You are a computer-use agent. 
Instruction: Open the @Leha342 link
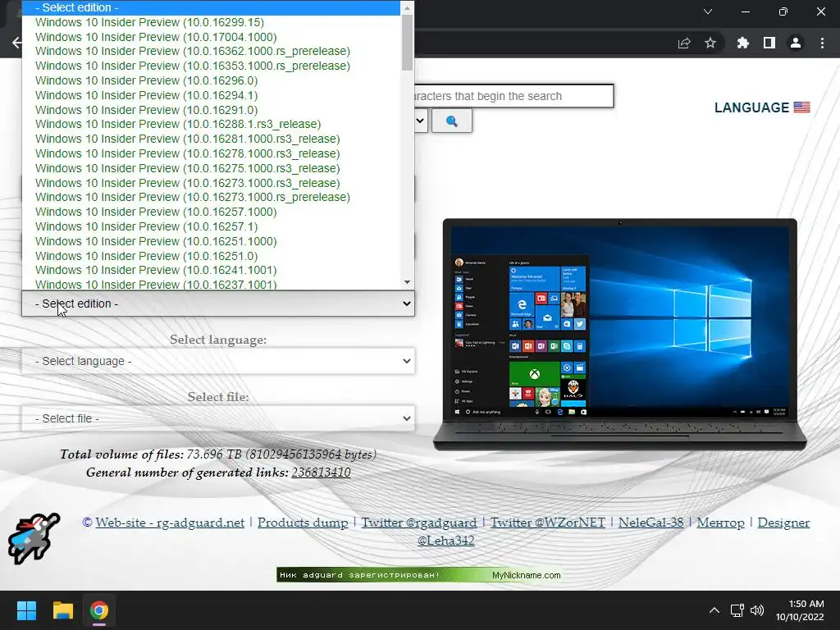point(445,541)
